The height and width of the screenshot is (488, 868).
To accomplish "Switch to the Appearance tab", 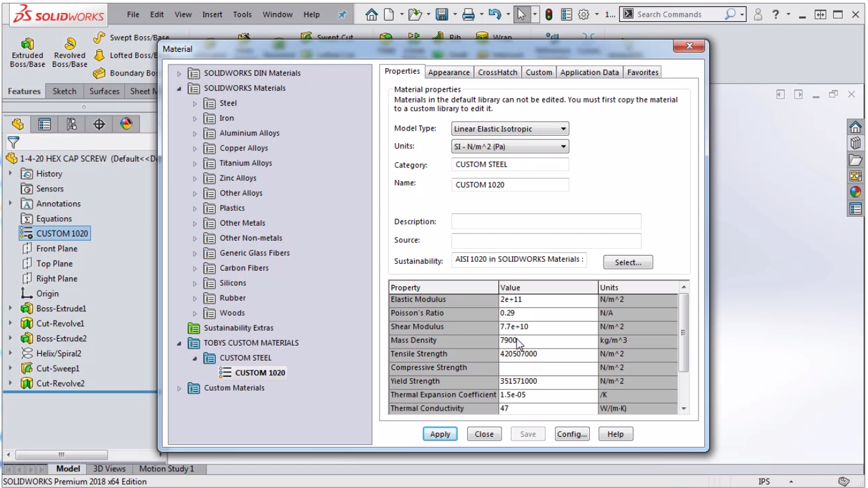I will click(x=449, y=72).
